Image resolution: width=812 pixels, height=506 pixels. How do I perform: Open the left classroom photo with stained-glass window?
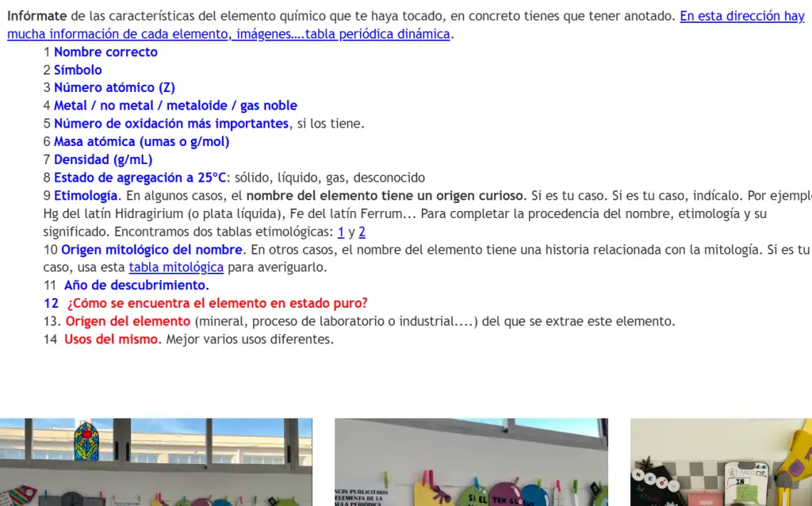click(x=155, y=462)
